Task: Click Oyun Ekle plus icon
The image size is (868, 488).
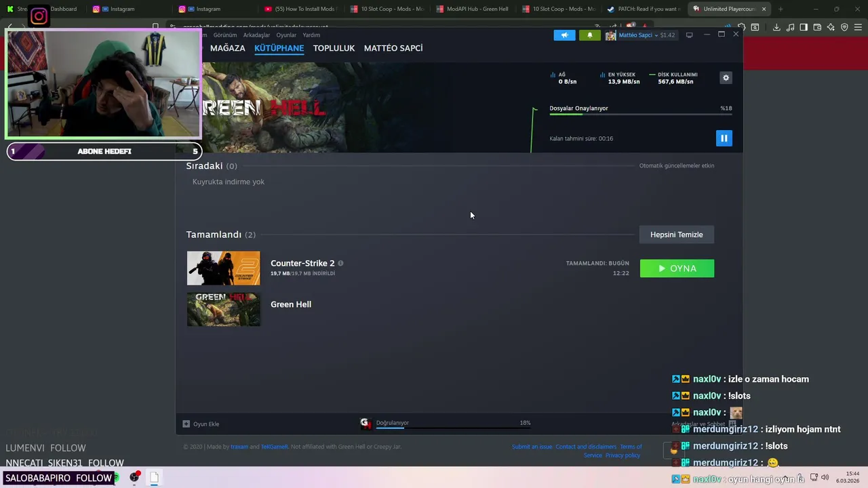Action: pos(186,424)
